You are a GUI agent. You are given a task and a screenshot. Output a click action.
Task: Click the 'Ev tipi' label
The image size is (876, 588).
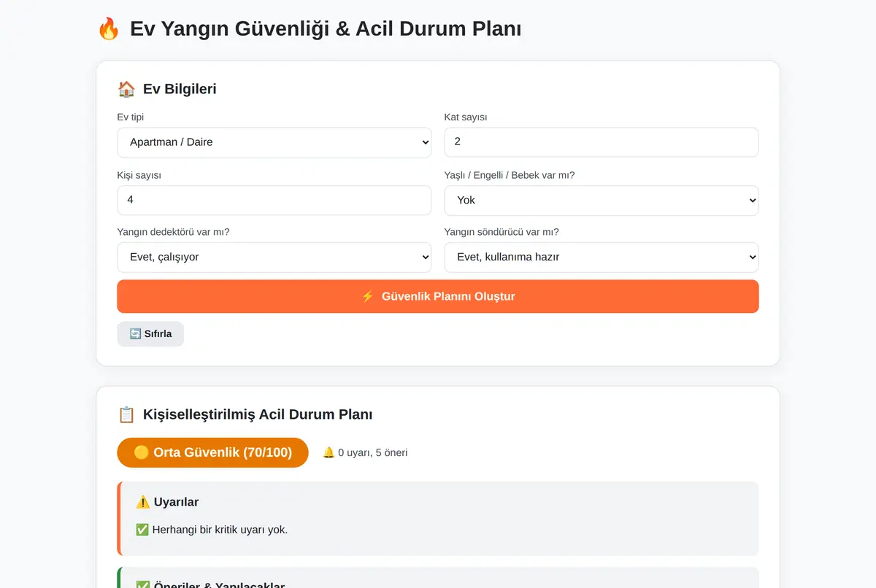131,117
